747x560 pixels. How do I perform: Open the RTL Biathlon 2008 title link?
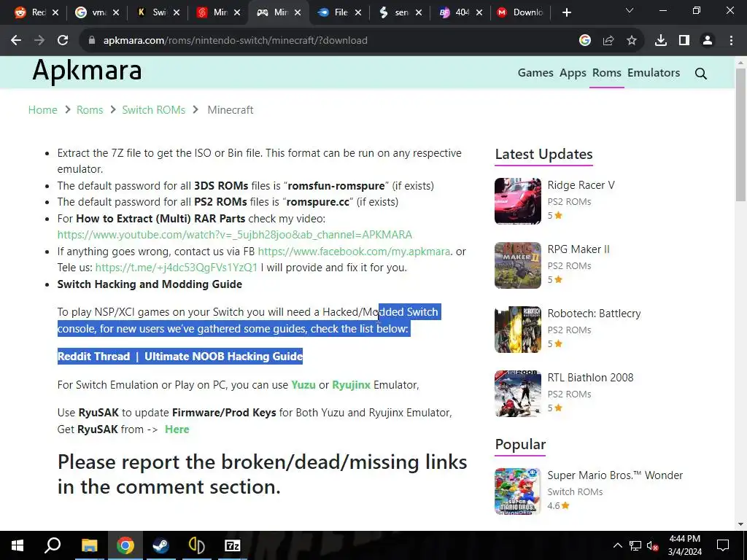[x=590, y=378]
